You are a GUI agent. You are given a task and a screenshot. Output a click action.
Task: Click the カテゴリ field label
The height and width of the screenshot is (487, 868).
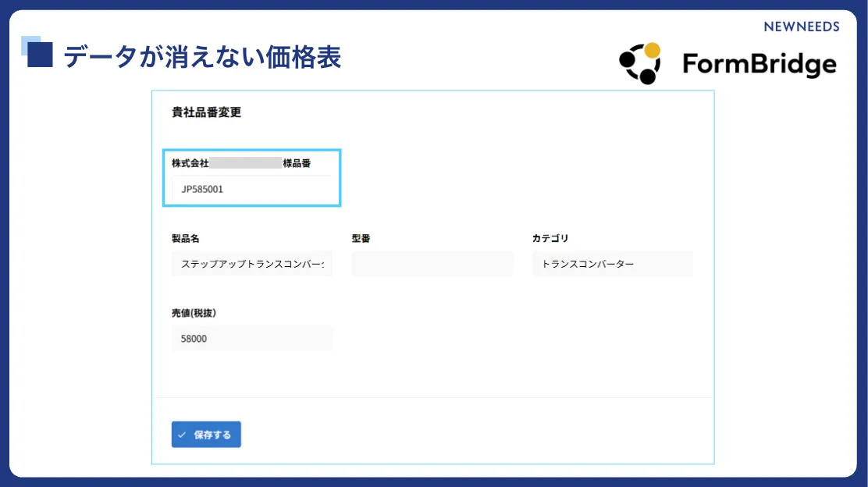click(550, 238)
